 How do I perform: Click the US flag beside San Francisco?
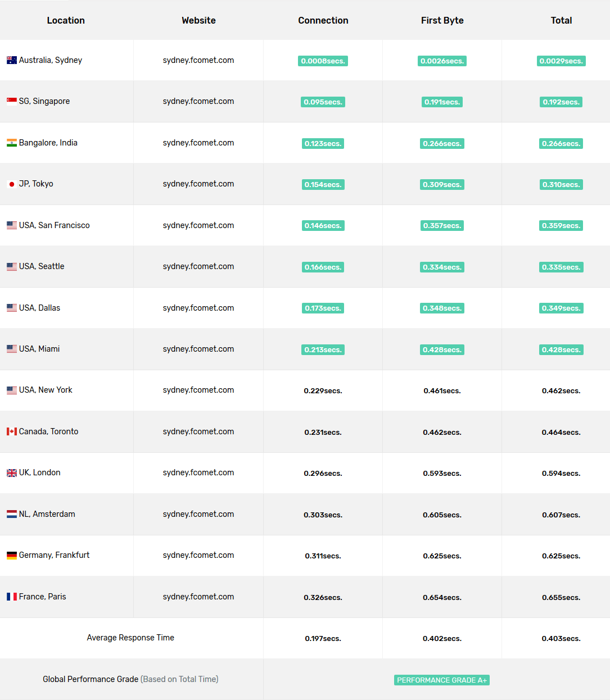click(x=11, y=225)
